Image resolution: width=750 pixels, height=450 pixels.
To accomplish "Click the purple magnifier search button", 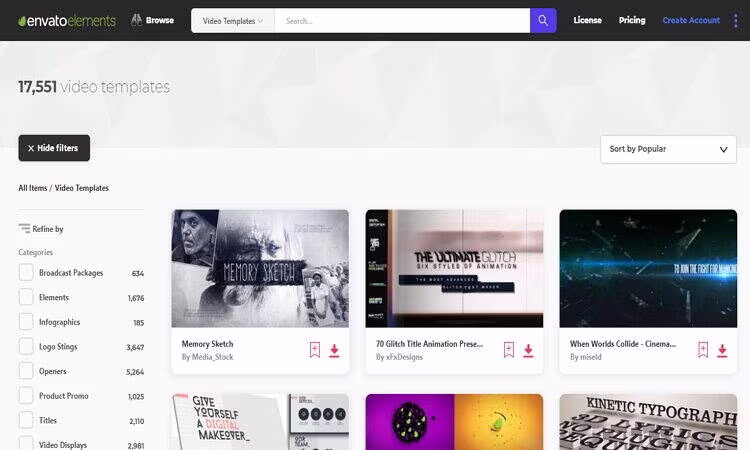I will pyautogui.click(x=543, y=21).
